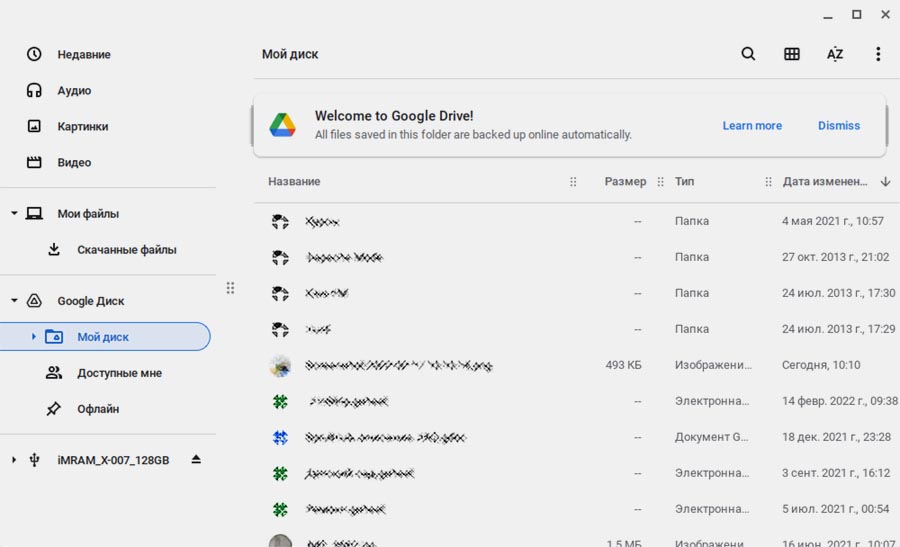Click the Тип column resize handle

coord(768,182)
